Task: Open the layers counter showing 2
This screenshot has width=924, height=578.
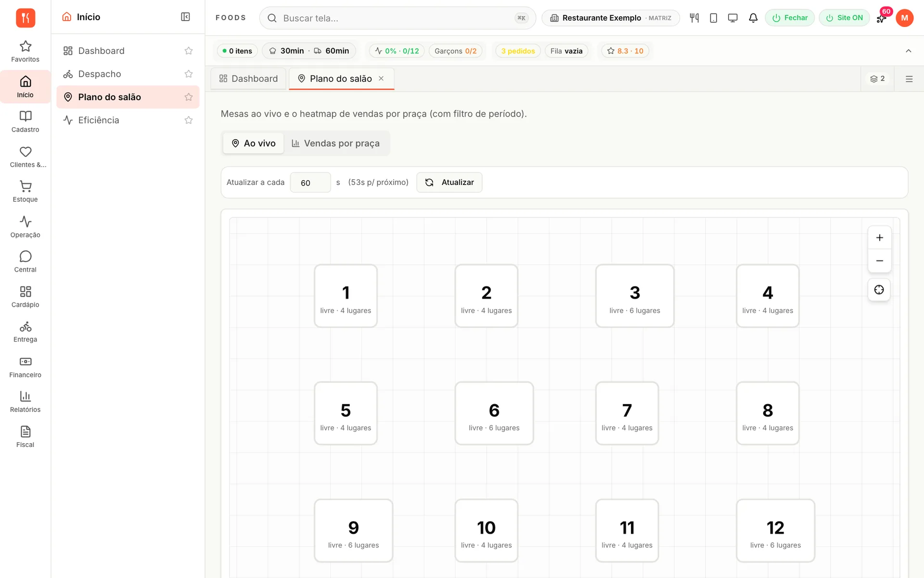Action: coord(877,79)
